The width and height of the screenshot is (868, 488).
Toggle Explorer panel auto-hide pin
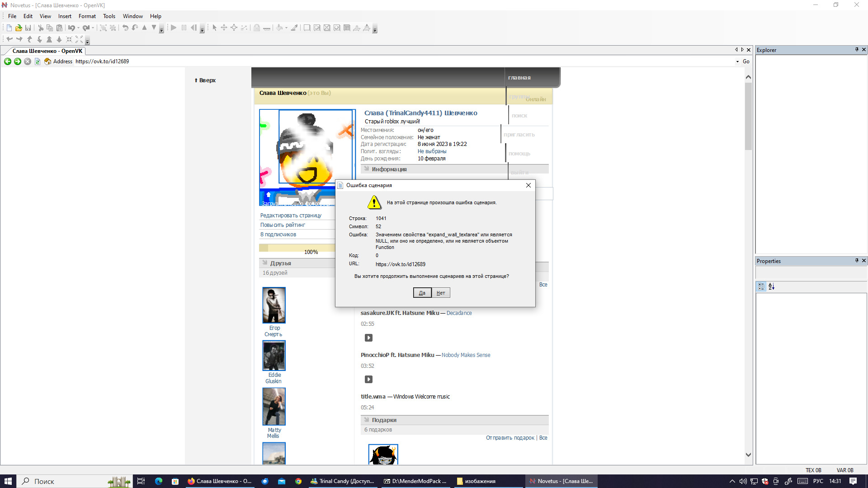point(857,50)
